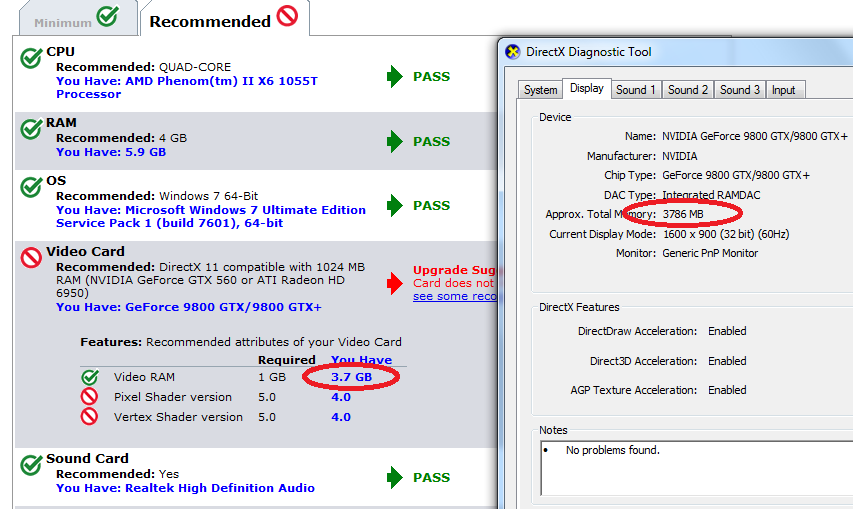Click the AGP Texture Acceleration 'Enabled' value
The height and width of the screenshot is (509, 853).
coord(727,390)
